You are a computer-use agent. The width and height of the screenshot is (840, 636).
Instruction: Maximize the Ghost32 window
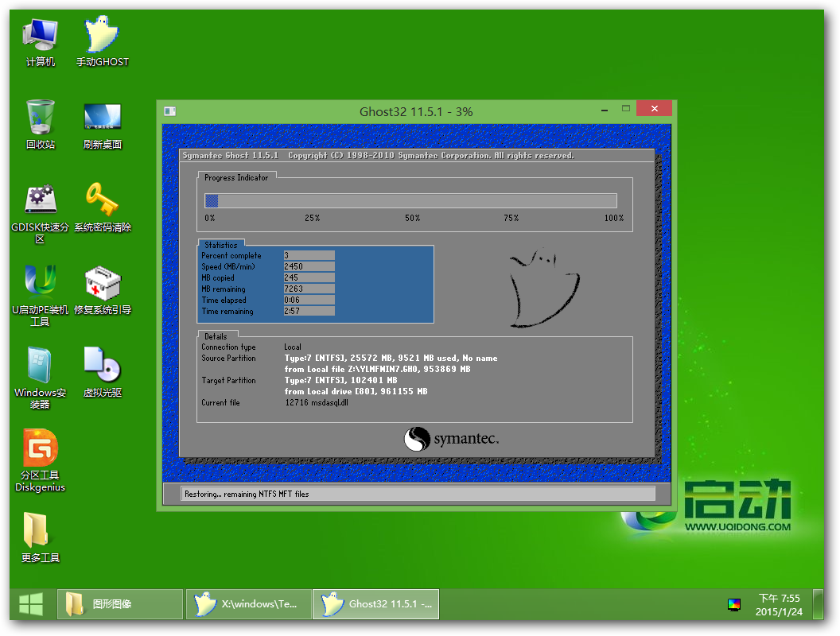626,109
